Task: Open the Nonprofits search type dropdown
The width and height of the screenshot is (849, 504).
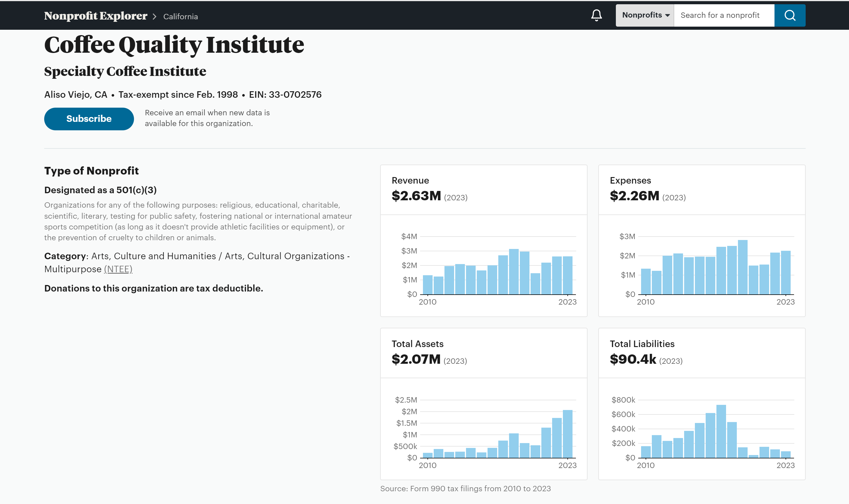Action: [644, 15]
